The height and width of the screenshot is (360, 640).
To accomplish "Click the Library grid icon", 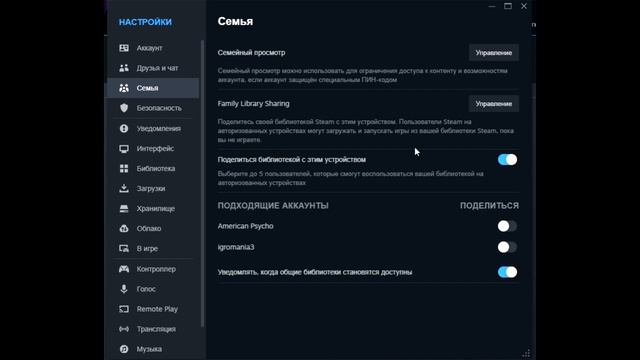I will [x=124, y=168].
